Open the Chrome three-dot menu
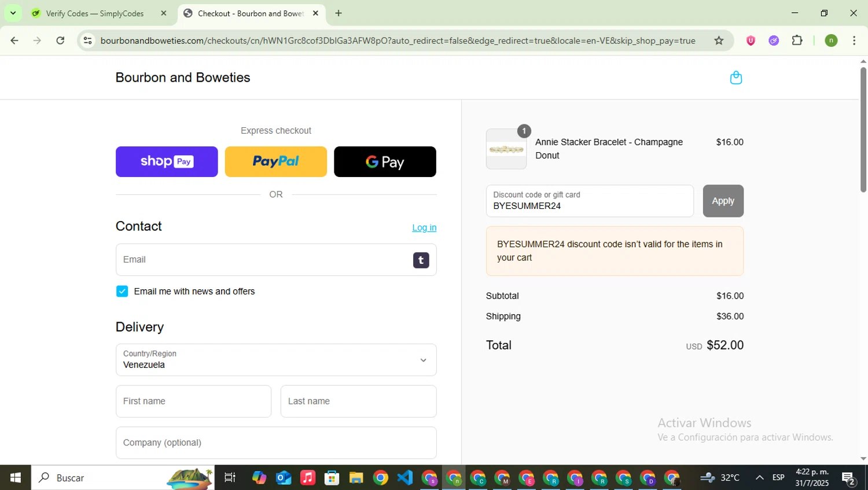868x490 pixels. 854,40
